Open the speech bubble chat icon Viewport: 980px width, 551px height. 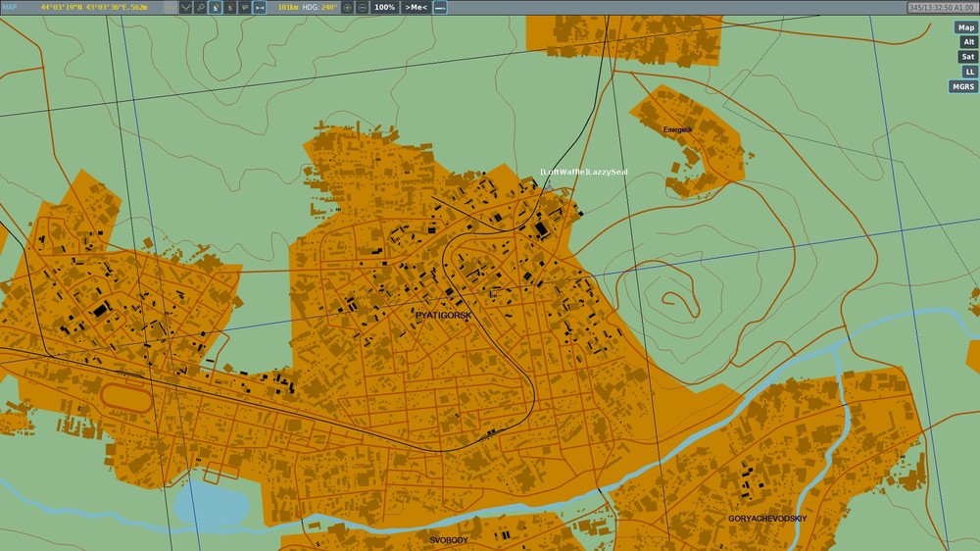point(244,7)
